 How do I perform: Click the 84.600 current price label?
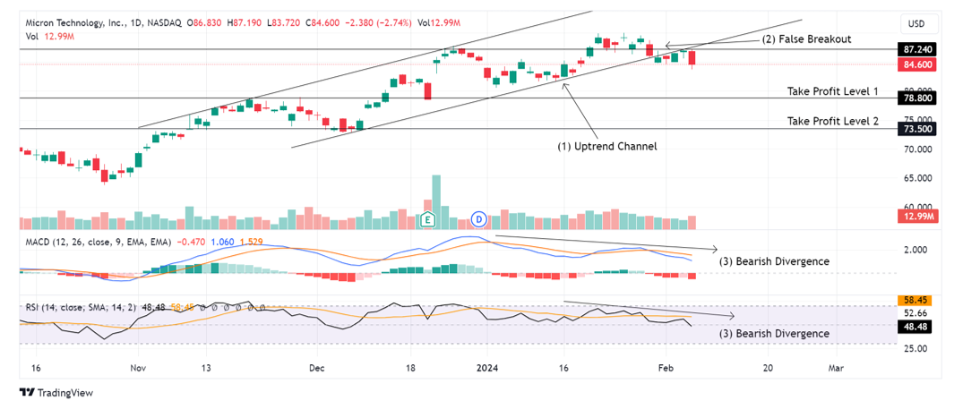pos(918,64)
